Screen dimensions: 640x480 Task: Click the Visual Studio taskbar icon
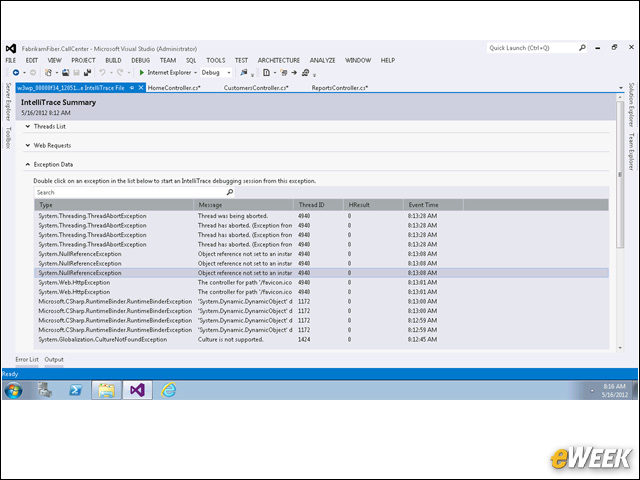pyautogui.click(x=137, y=391)
